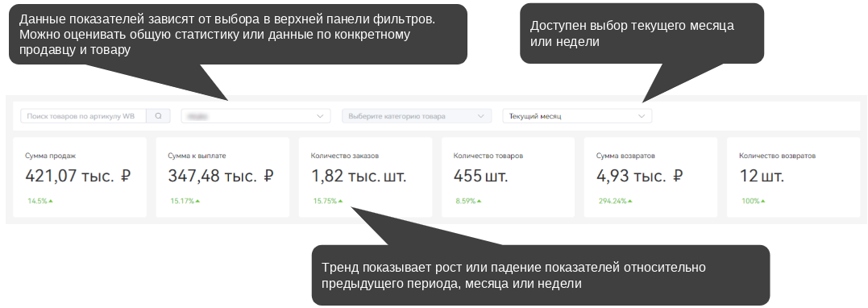Viewport: 868px width, 308px height.
Task: Open the blurred seller dropdown
Action: 255,116
